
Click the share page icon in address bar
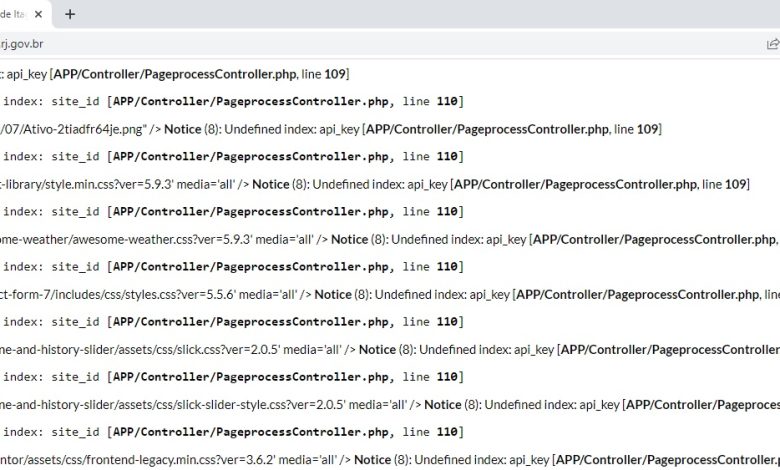pos(772,44)
